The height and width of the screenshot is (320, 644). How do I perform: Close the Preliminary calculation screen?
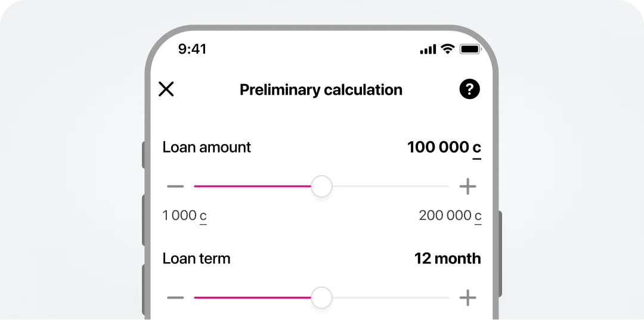[x=166, y=89]
